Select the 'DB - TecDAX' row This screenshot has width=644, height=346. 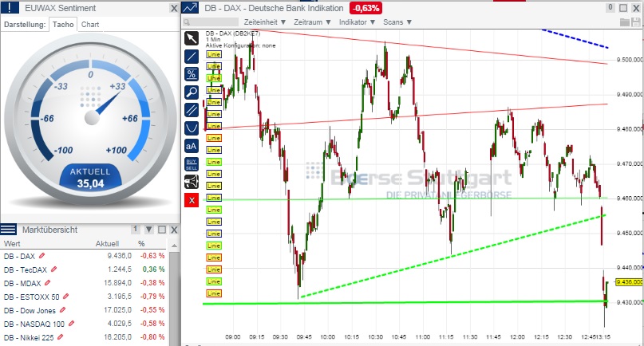[85, 269]
